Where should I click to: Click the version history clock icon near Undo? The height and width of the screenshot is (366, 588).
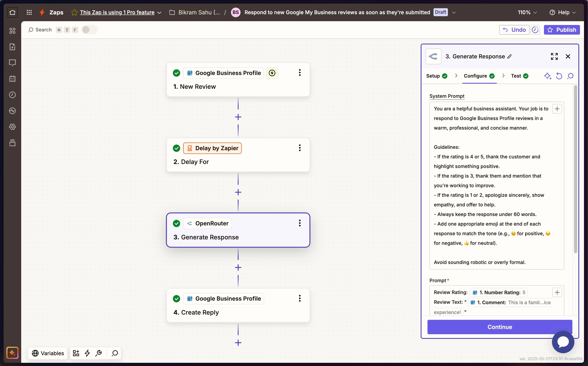[x=535, y=30]
